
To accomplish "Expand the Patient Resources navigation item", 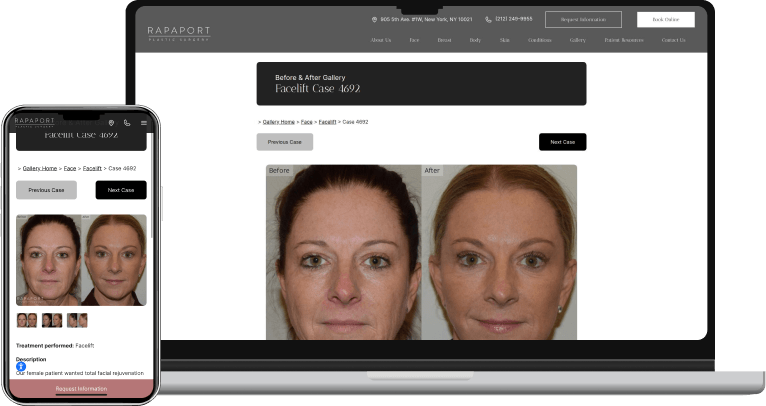I will pyautogui.click(x=623, y=40).
